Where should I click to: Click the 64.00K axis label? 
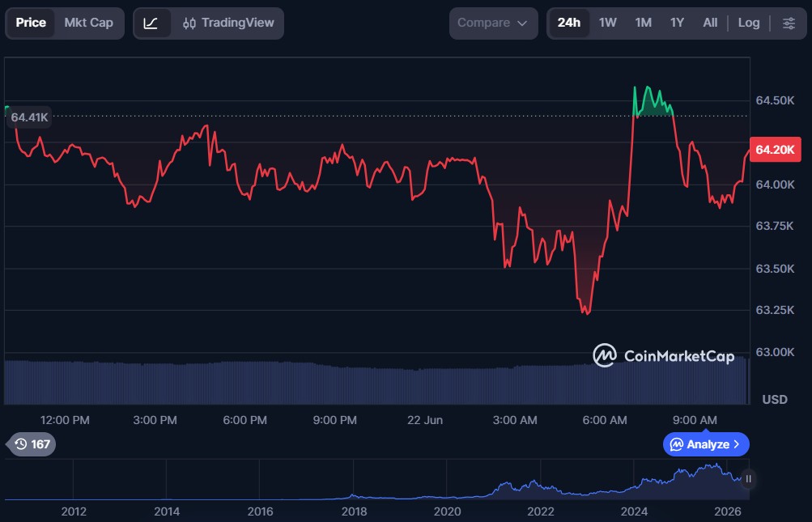tap(775, 185)
